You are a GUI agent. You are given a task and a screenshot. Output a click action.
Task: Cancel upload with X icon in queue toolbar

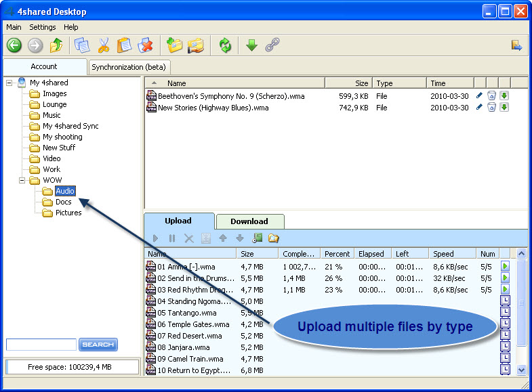(x=189, y=238)
